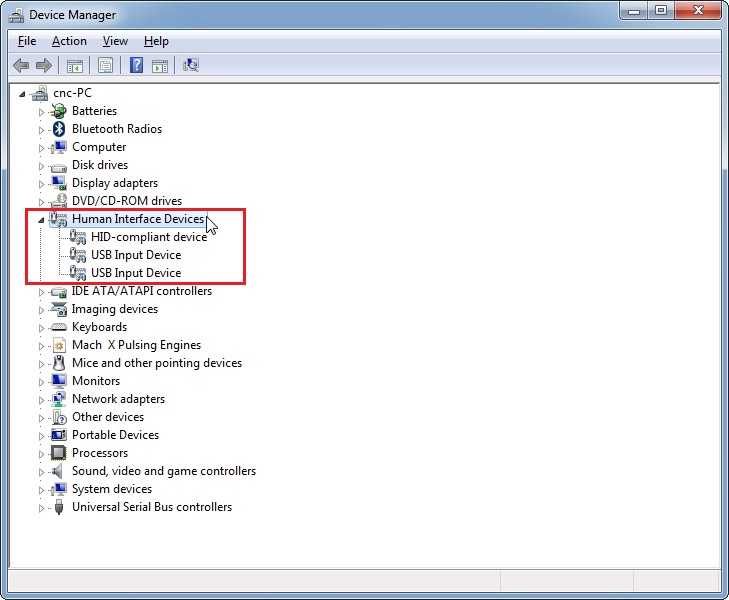Click the Bluetooth Radios icon

pos(59,129)
